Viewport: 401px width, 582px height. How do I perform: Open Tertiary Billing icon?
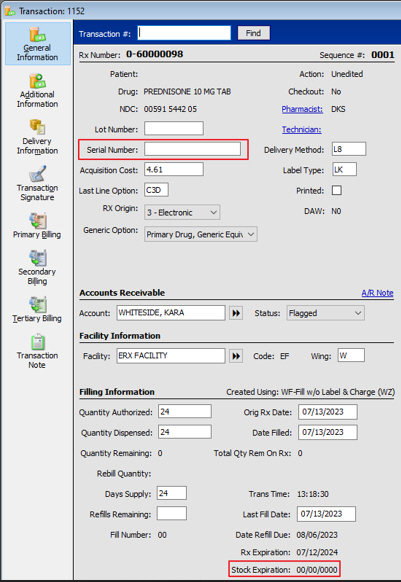click(38, 304)
